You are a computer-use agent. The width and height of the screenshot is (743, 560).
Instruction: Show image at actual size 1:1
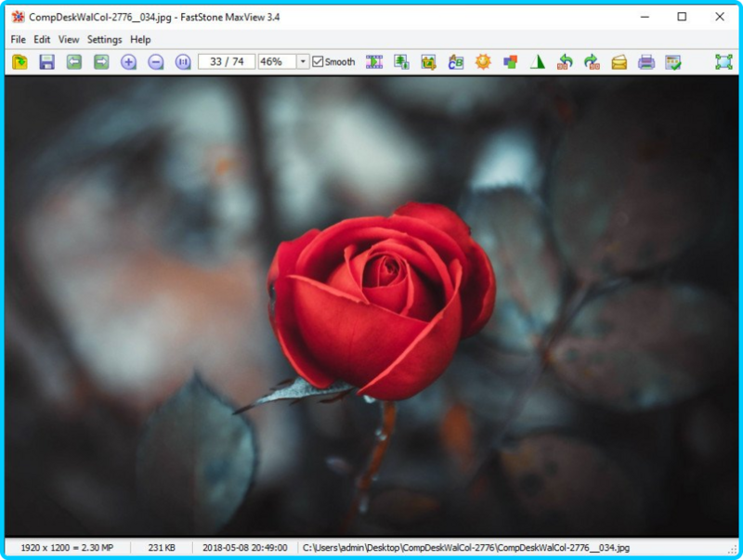tap(183, 62)
